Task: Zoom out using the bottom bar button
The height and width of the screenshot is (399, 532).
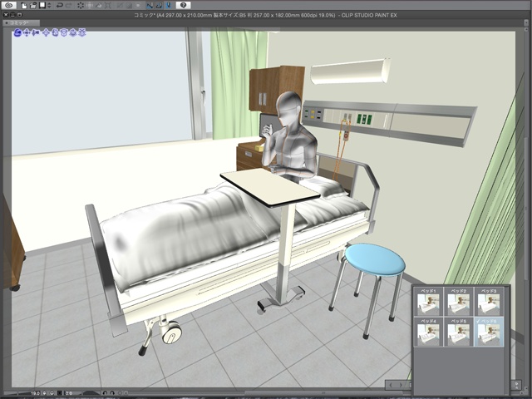Action: 44,393
